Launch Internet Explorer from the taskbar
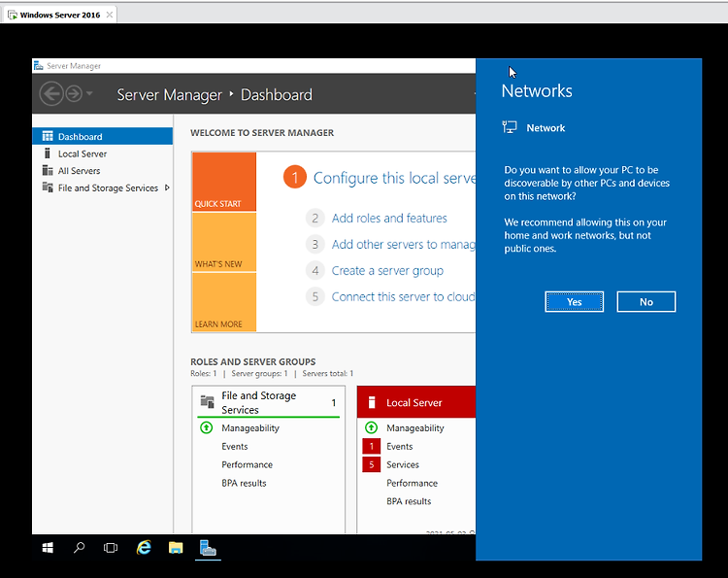Image resolution: width=728 pixels, height=578 pixels. 144,548
